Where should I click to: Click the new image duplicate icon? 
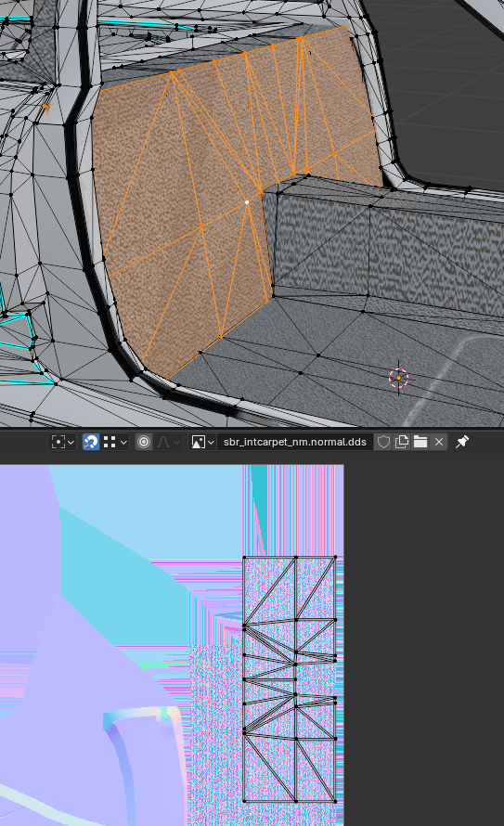(402, 442)
